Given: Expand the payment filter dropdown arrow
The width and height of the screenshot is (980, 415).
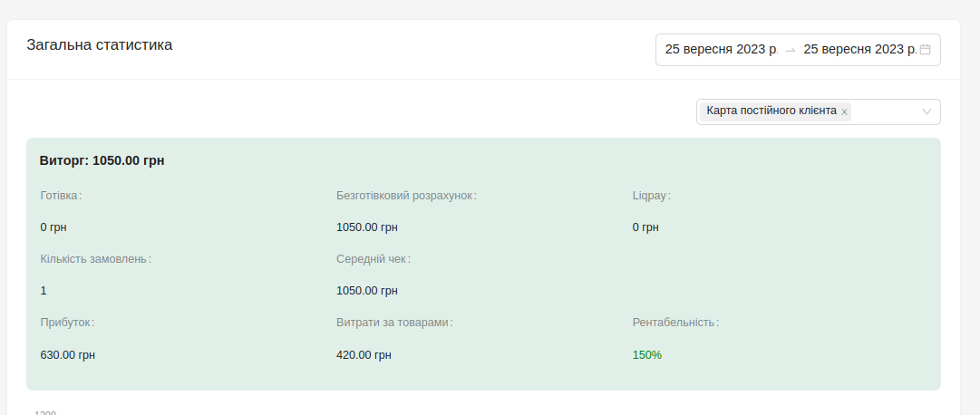Looking at the screenshot, I should tap(927, 111).
